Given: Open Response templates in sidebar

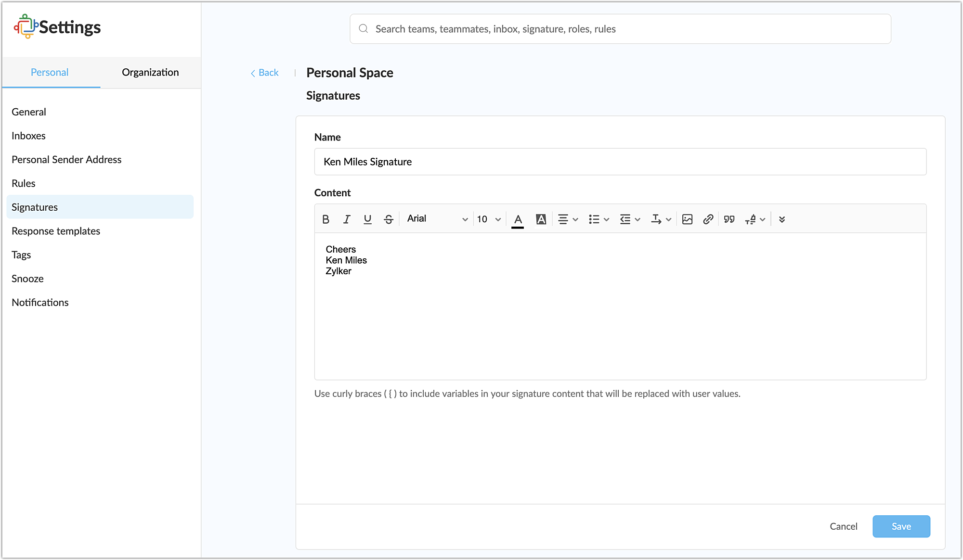Looking at the screenshot, I should click(x=56, y=231).
